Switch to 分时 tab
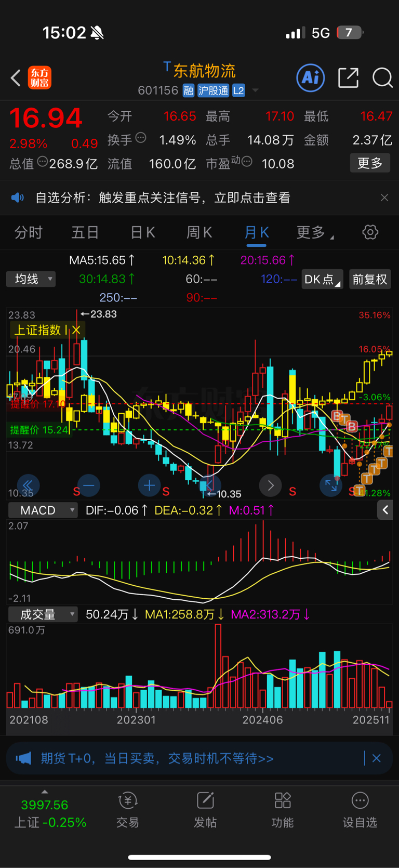Viewport: 399px width, 868px height. point(28,232)
